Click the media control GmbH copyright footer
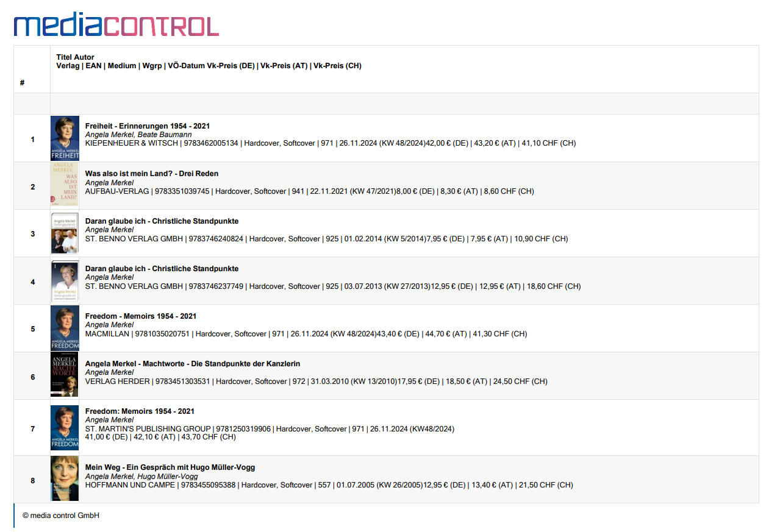This screenshot has width=780, height=532. coord(61,516)
